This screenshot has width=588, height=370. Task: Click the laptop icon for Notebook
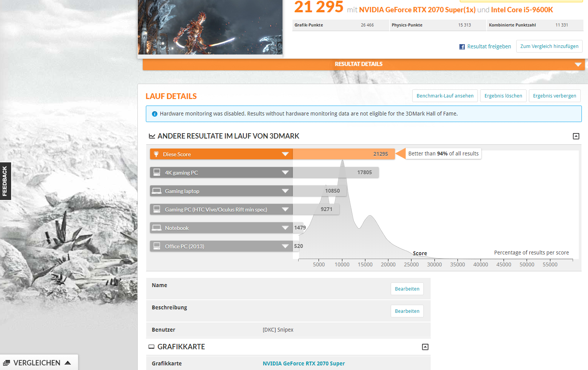click(x=157, y=228)
